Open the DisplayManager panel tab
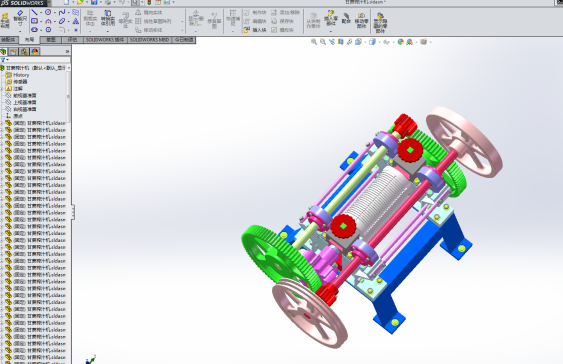The height and width of the screenshot is (364, 563). pyautogui.click(x=34, y=52)
